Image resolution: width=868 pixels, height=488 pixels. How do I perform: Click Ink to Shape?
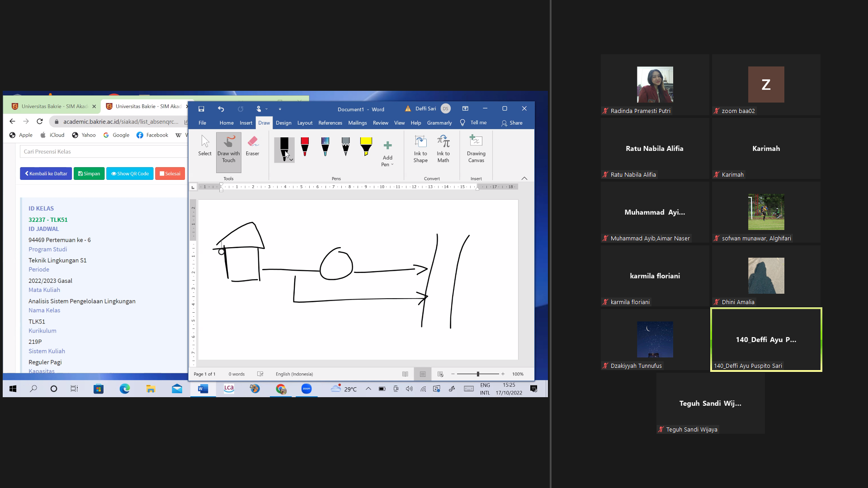point(420,149)
